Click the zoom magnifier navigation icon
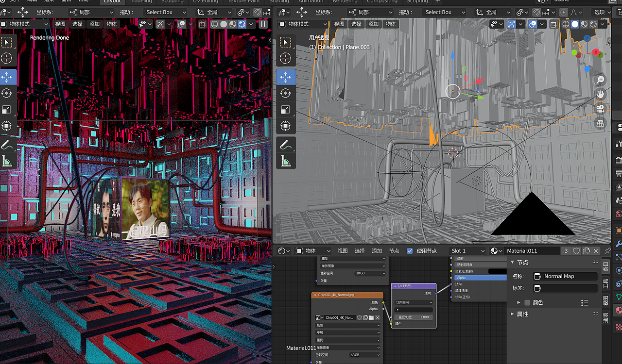622x364 pixels. (x=601, y=79)
